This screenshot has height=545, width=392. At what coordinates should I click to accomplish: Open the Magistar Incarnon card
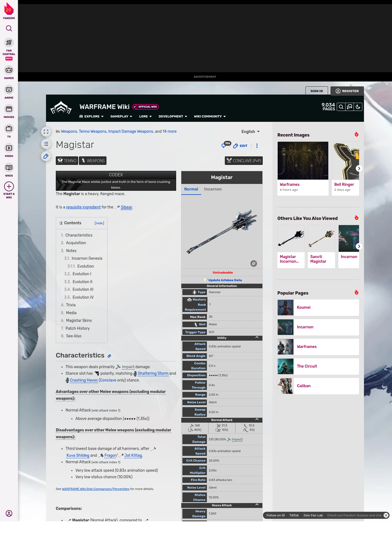pos(291,247)
